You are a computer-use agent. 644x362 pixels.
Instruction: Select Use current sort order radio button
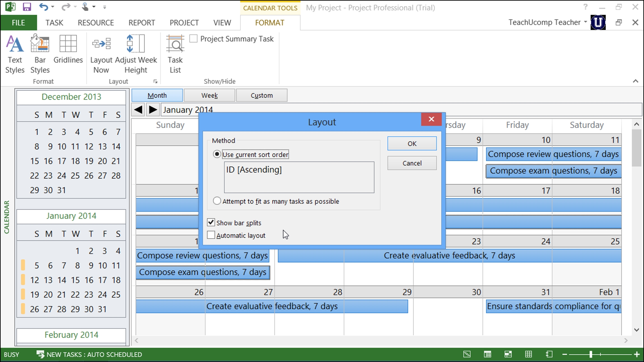(216, 154)
